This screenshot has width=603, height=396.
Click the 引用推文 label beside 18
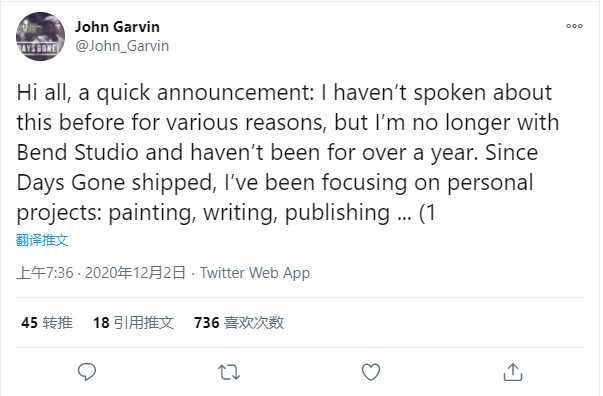[x=144, y=323]
